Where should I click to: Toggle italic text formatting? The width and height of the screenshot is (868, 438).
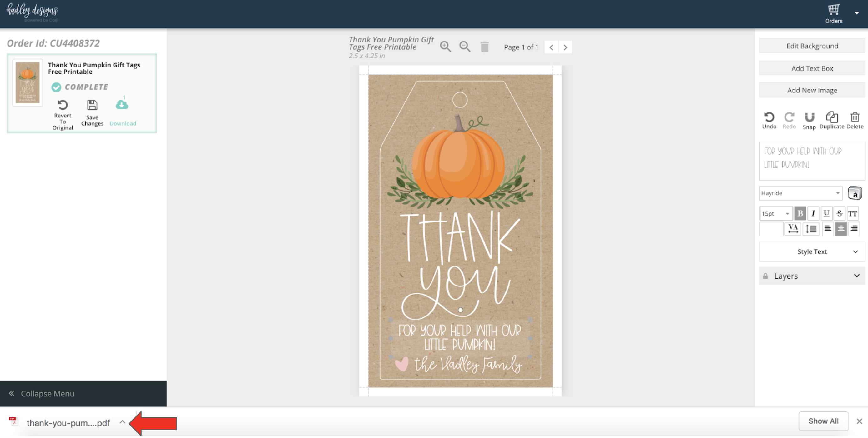point(813,213)
